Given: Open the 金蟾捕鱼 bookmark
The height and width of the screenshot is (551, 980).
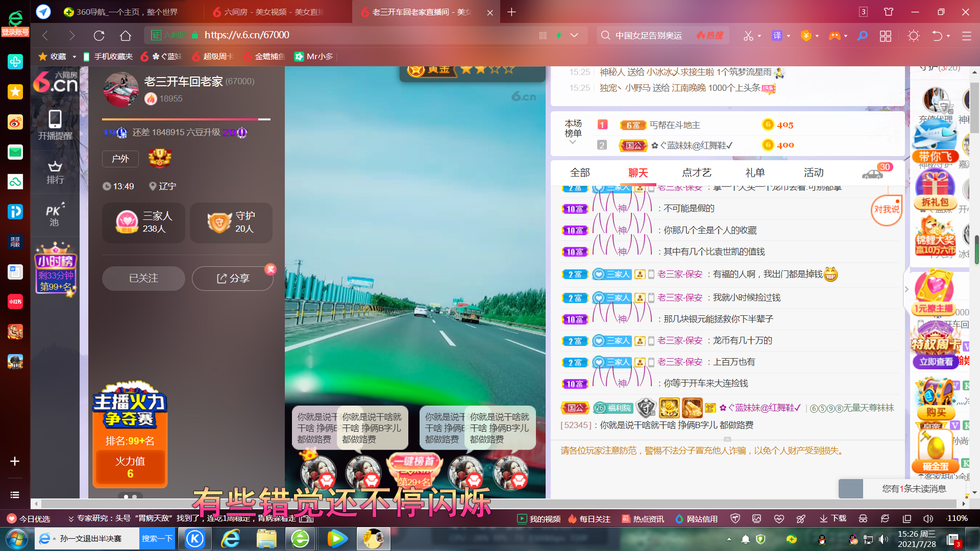Looking at the screenshot, I should pyautogui.click(x=264, y=57).
